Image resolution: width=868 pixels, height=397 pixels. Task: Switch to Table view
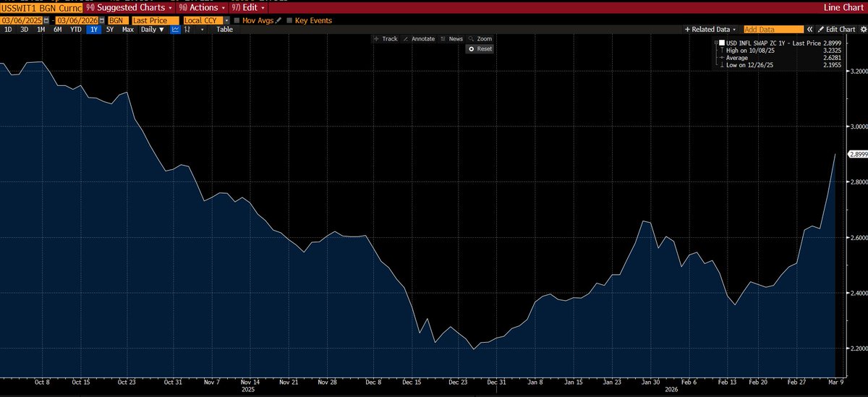point(224,29)
